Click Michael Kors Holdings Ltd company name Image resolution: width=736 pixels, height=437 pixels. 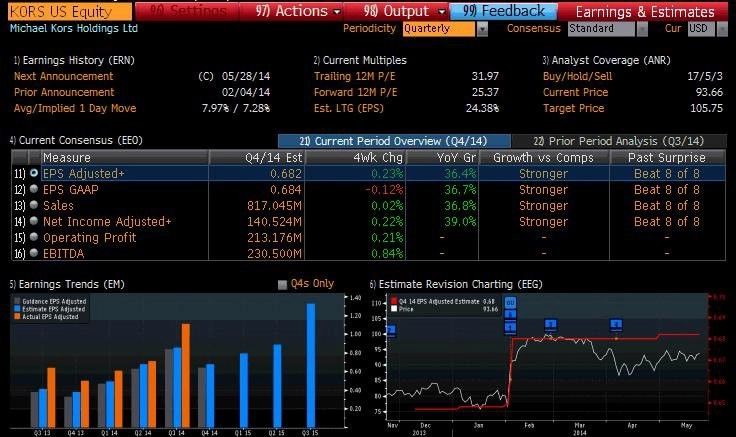point(74,28)
